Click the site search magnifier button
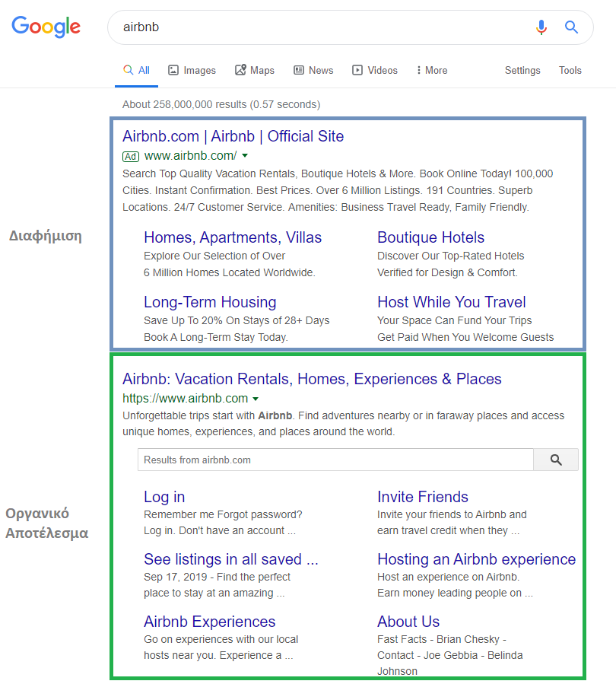This screenshot has height=700, width=616. point(556,460)
